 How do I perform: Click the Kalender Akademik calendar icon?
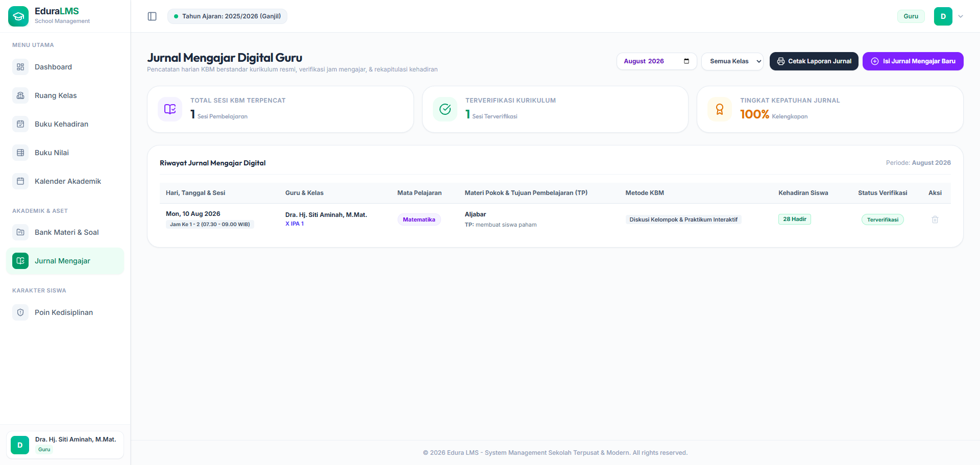click(x=20, y=181)
